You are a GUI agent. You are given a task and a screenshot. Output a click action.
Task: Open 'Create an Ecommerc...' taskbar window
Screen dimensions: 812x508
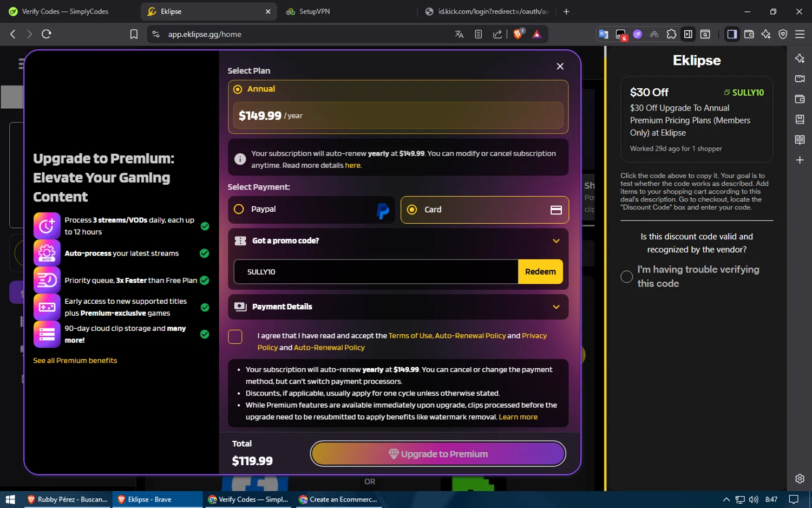click(338, 499)
